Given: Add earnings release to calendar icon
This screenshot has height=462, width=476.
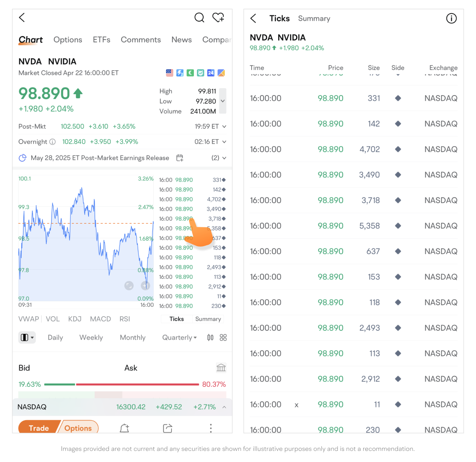Looking at the screenshot, I should click(x=179, y=158).
